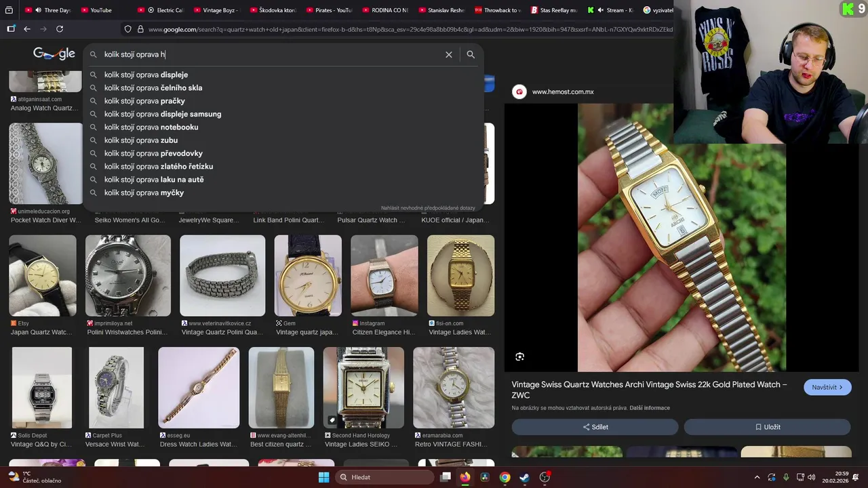Click the Uložit save button
Image resolution: width=868 pixels, height=488 pixels.
(767, 427)
